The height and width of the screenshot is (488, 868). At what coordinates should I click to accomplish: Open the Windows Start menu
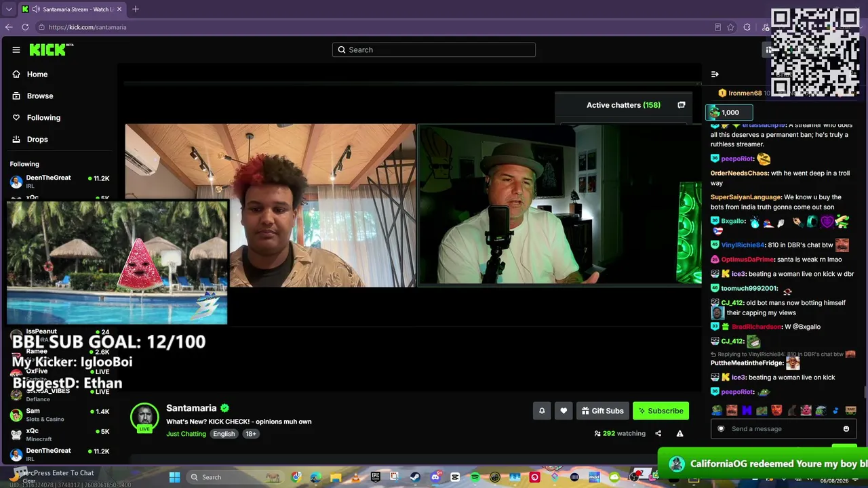[174, 477]
